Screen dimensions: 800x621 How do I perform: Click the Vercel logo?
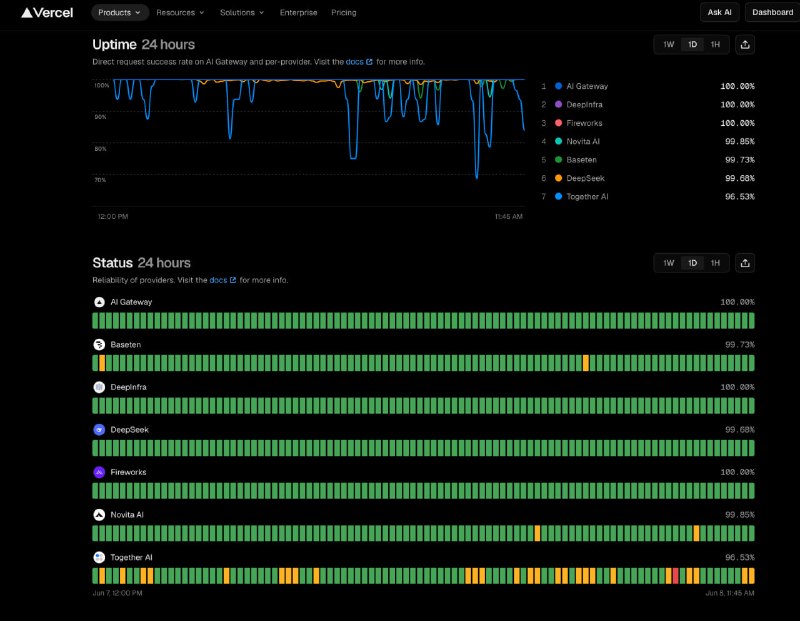click(47, 12)
